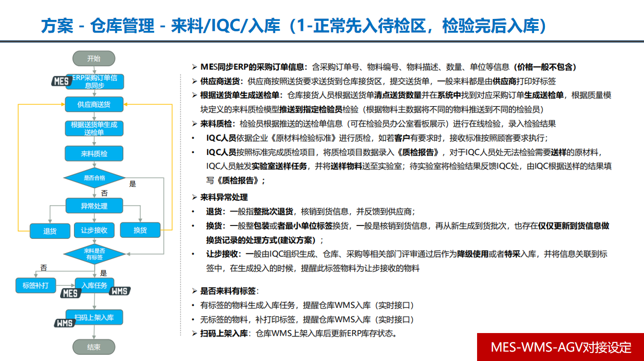Select the 来料质检 flowchart box
The width and height of the screenshot is (644, 361).
click(94, 153)
